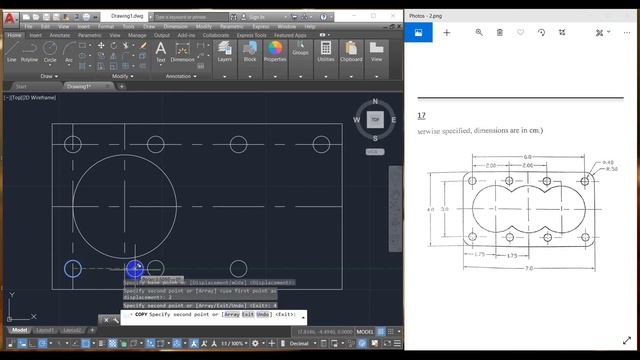Select the Polyline tool
Screen dimensions: 640x360
pyautogui.click(x=29, y=51)
